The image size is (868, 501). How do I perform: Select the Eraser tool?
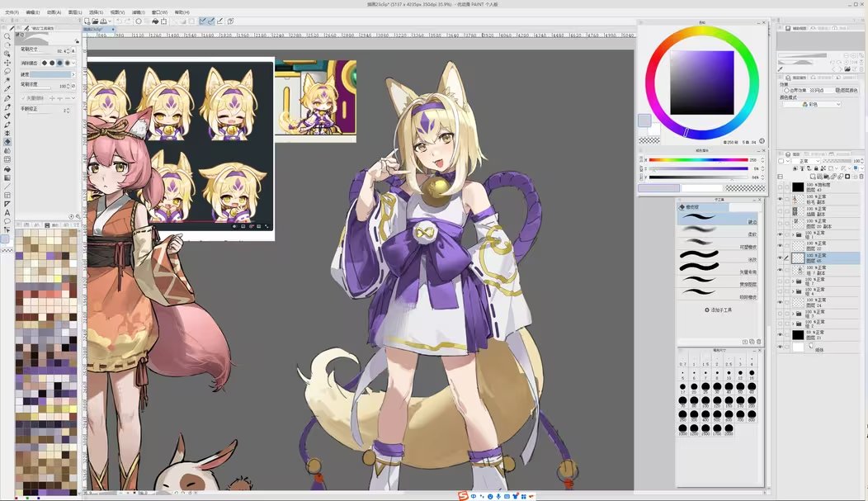(x=7, y=141)
